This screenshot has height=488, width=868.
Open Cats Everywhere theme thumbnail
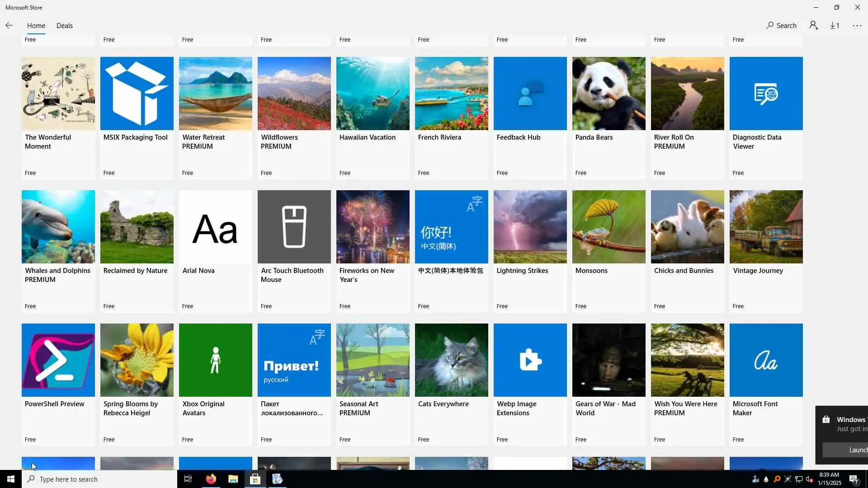451,360
